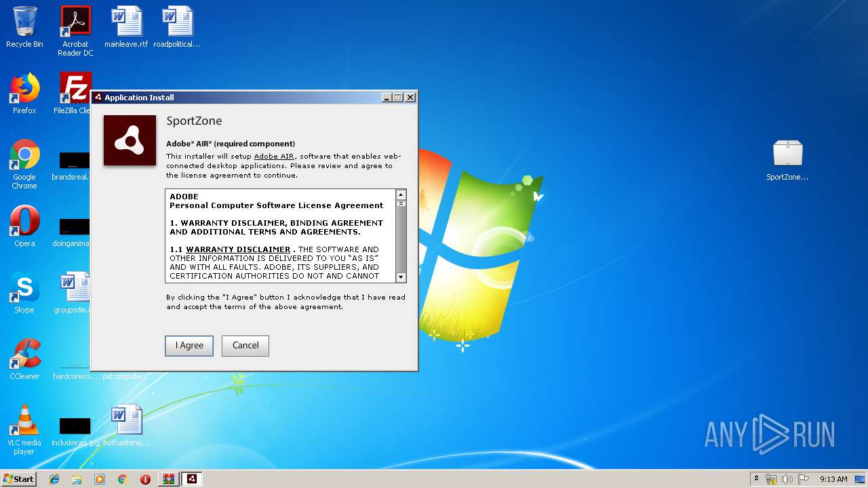Launch Chrome from the taskbar
Screen dimensions: 868x488
123,479
